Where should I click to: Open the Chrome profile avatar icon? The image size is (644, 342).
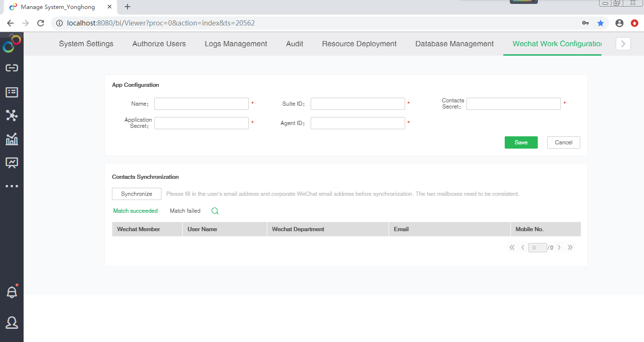point(620,23)
